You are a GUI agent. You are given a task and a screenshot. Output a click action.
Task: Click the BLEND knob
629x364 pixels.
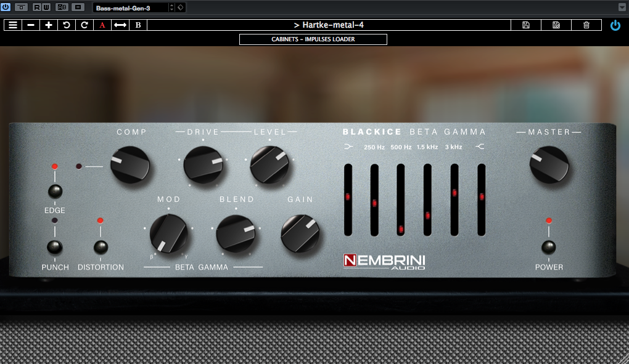point(236,234)
